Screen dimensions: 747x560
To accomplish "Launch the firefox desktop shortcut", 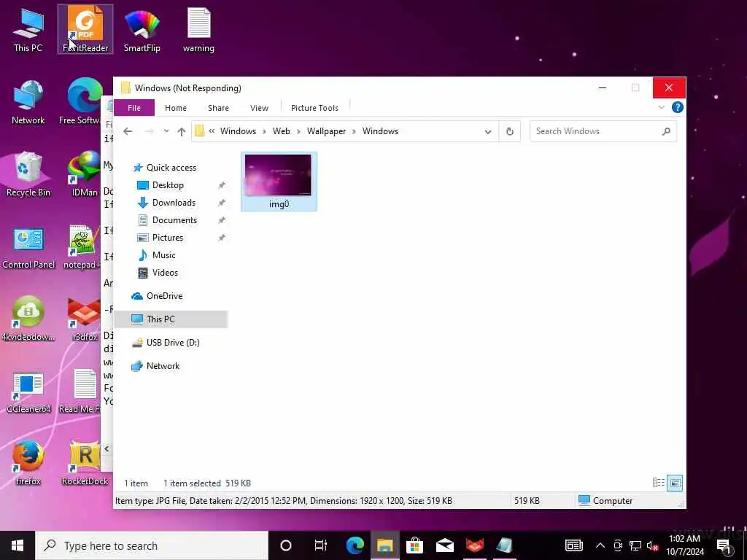I will 28,463.
